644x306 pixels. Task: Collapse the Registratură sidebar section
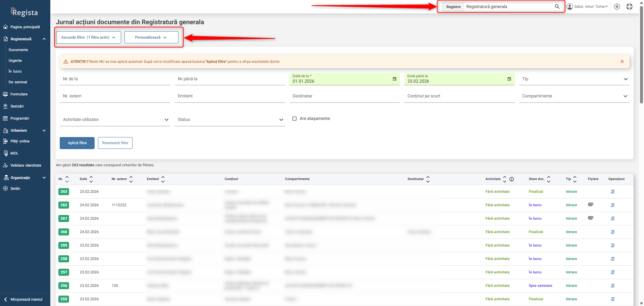44,39
